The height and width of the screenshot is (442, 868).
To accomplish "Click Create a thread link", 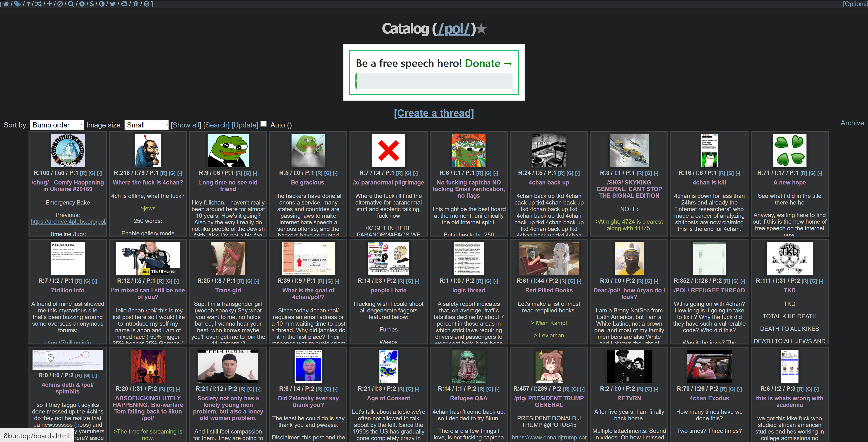I will click(434, 113).
